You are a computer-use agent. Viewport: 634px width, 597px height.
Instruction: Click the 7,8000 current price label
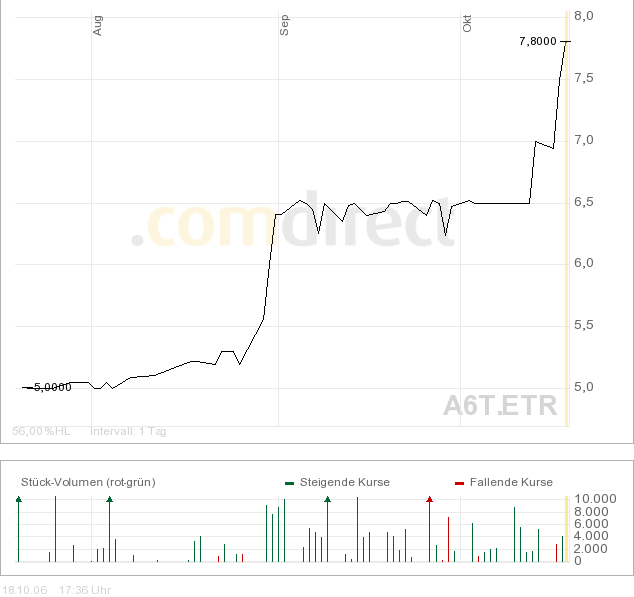538,41
